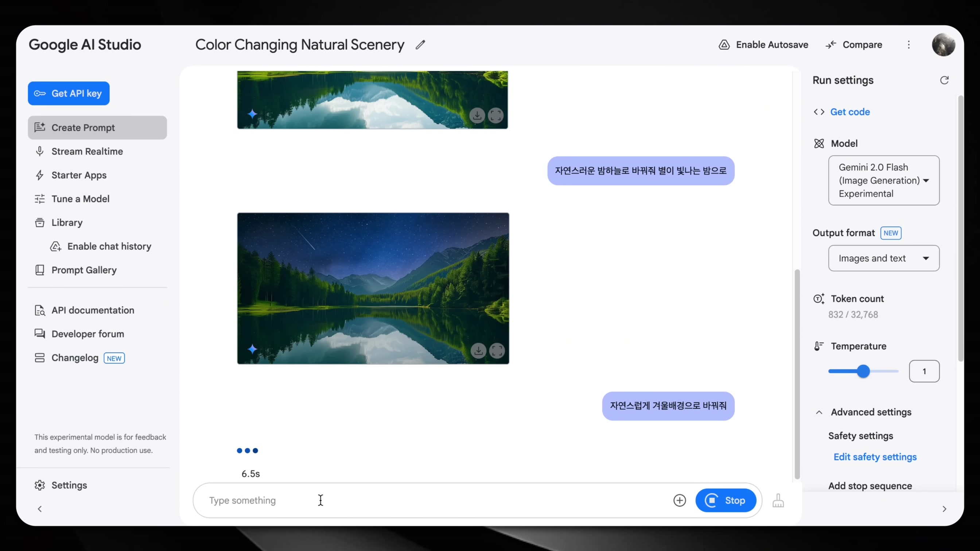Click the 832 / 32,768 token count value
Image resolution: width=980 pixels, height=551 pixels.
(853, 314)
